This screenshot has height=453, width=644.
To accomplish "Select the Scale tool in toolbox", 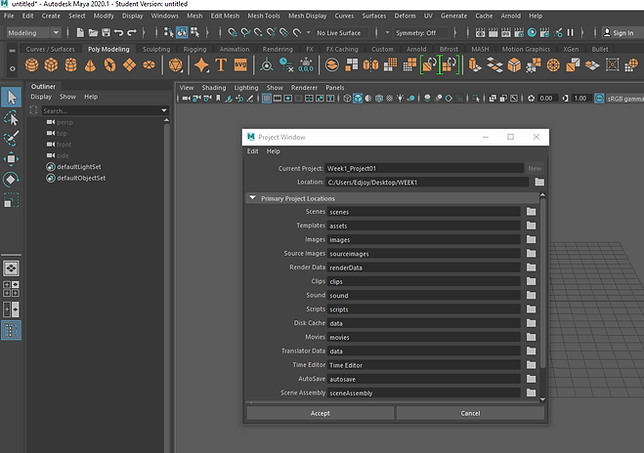I will tap(11, 200).
